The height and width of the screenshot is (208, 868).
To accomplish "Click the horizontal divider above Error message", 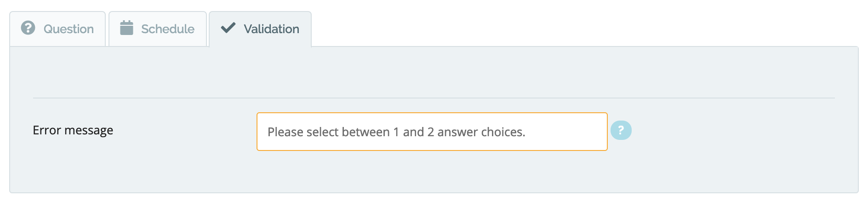I will click(434, 98).
